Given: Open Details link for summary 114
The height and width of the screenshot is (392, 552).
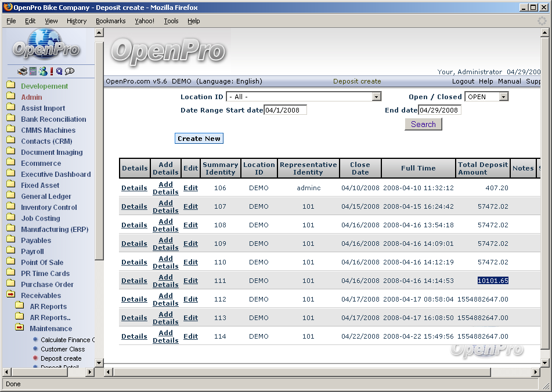Looking at the screenshot, I should pyautogui.click(x=134, y=336).
